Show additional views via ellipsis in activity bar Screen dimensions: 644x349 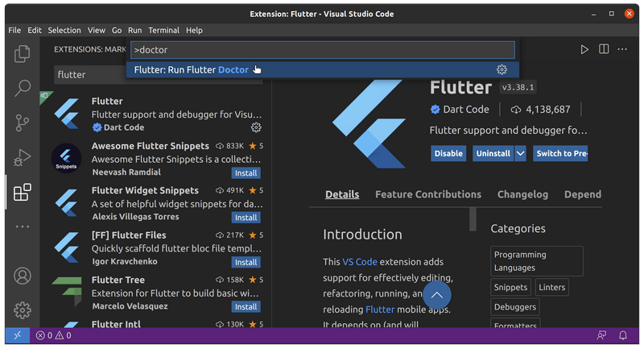[x=23, y=226]
